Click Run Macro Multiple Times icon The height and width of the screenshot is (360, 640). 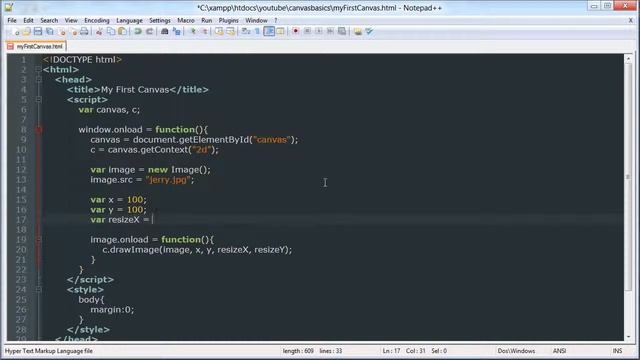[x=330, y=31]
